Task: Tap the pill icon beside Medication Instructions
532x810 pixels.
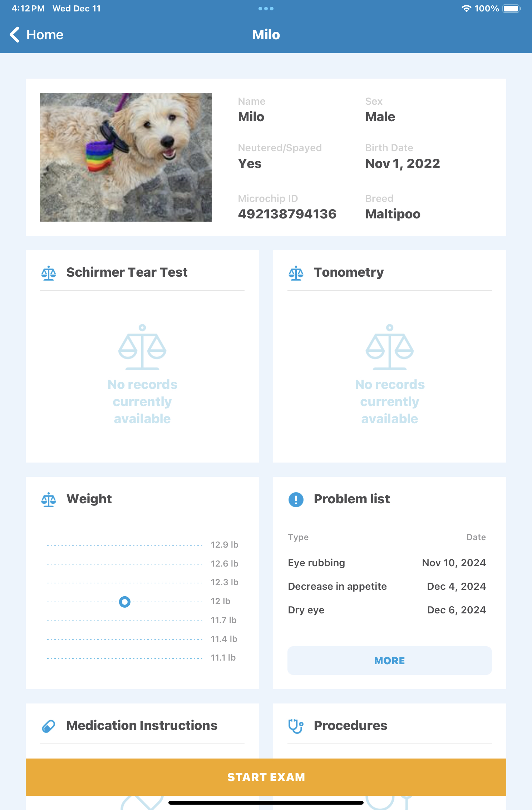Action: 49,726
